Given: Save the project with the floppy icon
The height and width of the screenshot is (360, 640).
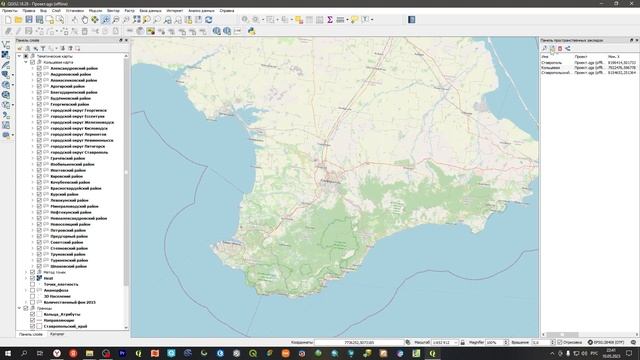Looking at the screenshot, I should pos(29,20).
